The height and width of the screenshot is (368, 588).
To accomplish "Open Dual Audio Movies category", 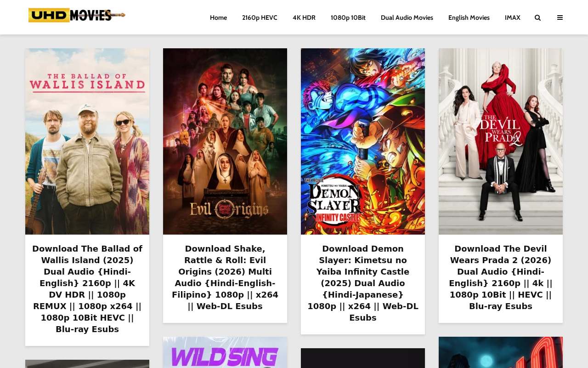I will [407, 17].
